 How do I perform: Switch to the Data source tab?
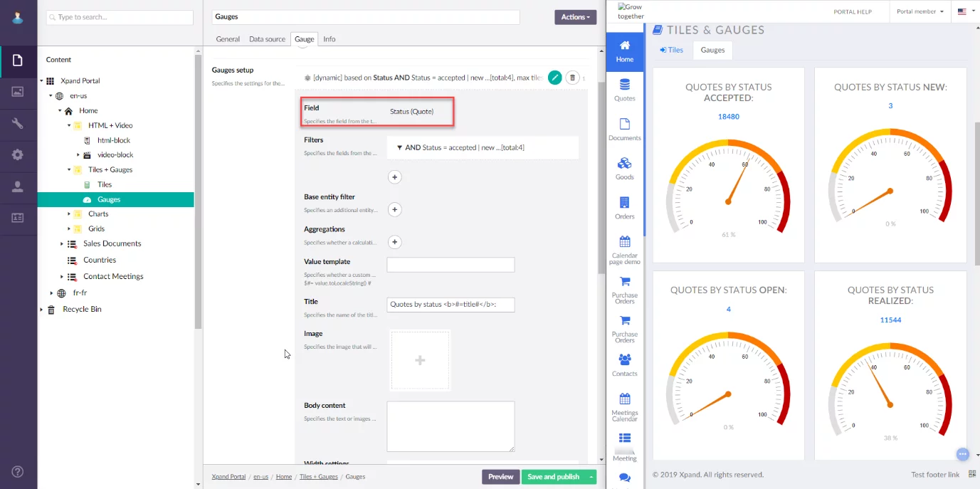267,39
